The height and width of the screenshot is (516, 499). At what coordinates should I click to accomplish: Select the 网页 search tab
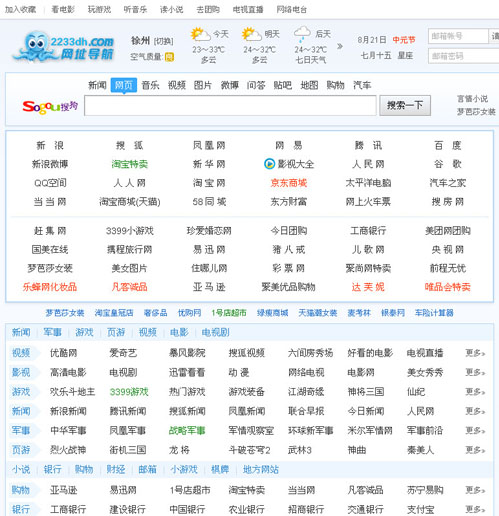pyautogui.click(x=124, y=85)
